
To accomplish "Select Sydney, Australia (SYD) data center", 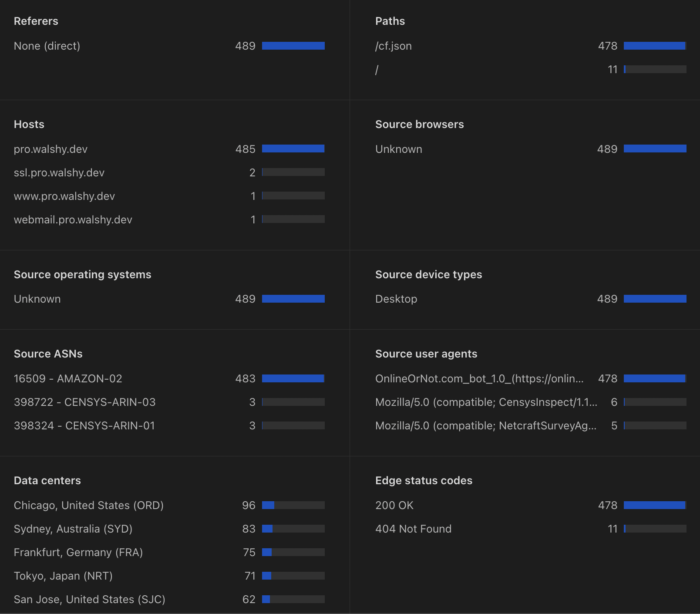I will pos(73,529).
